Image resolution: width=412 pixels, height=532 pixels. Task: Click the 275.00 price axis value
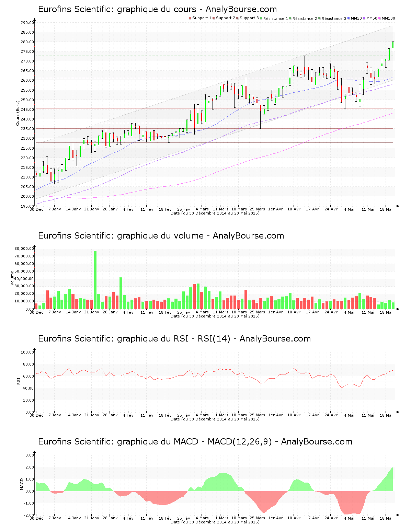coord(27,51)
